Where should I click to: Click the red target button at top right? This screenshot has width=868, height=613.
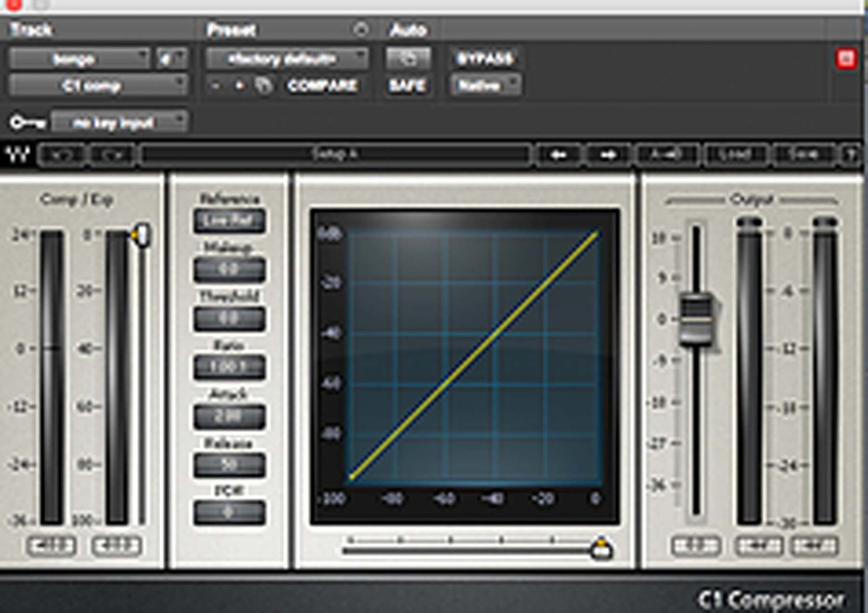[x=846, y=59]
